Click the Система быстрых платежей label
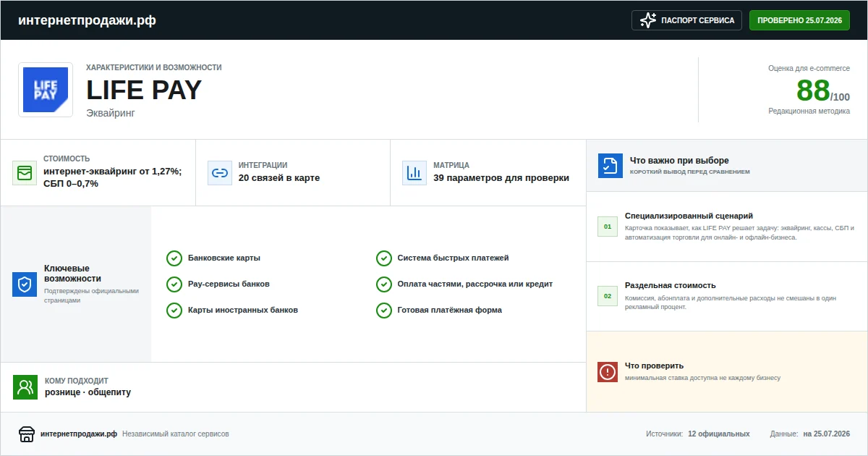Viewport: 868px width, 456px height. 454,258
